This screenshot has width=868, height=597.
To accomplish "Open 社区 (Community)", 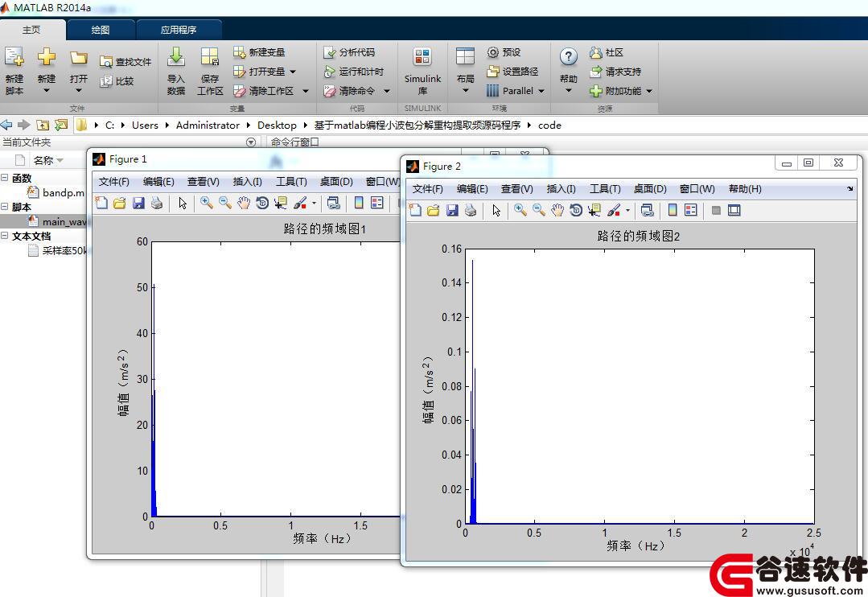I will coord(607,52).
